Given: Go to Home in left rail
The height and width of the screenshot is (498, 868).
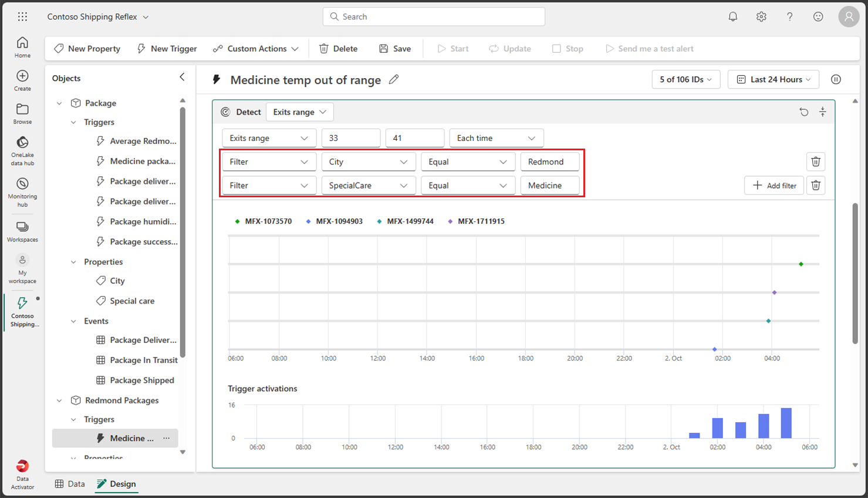Looking at the screenshot, I should pos(22,47).
